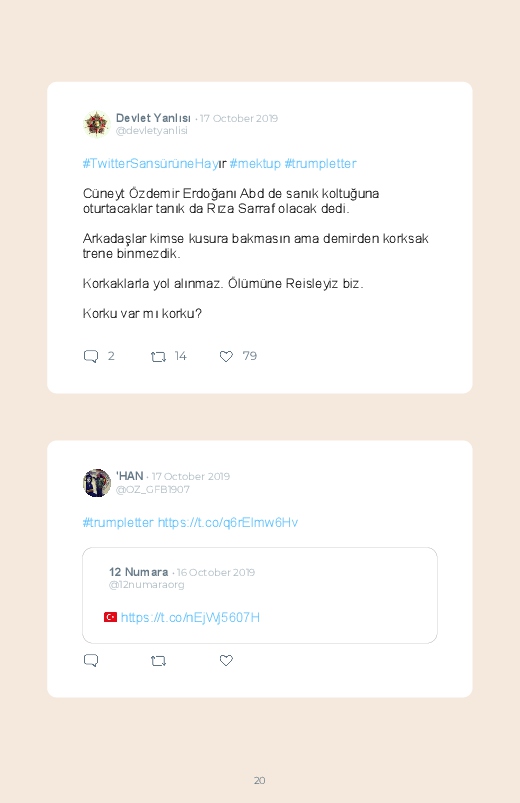Click retweet icon on Devlet Yanlısı tweet
The height and width of the screenshot is (803, 520).
pyautogui.click(x=158, y=356)
